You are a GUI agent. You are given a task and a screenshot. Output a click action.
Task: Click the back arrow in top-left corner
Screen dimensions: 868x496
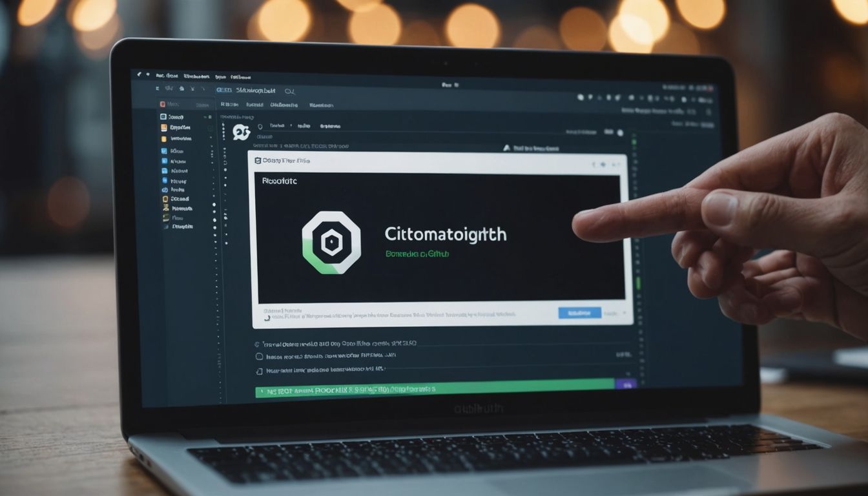[139, 75]
